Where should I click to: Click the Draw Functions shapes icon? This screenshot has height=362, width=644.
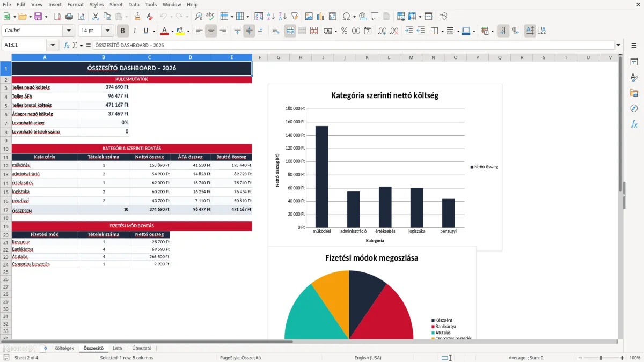(x=443, y=17)
